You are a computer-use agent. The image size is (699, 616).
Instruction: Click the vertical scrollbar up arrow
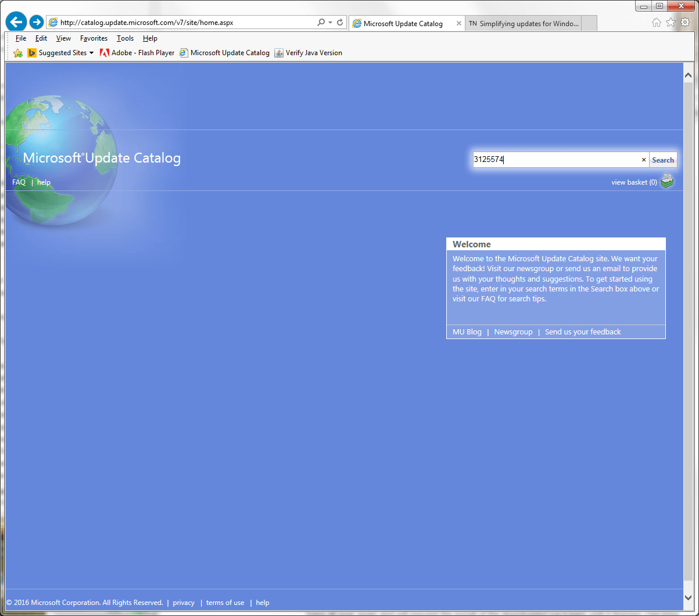tap(689, 76)
